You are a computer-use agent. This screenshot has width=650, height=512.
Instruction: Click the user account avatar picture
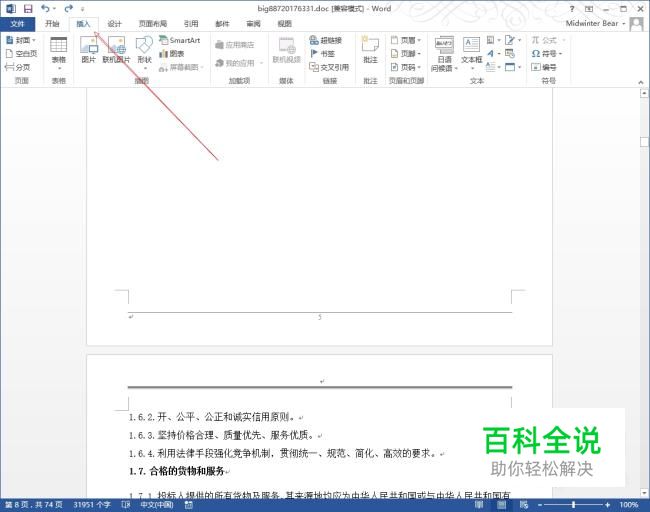point(636,24)
